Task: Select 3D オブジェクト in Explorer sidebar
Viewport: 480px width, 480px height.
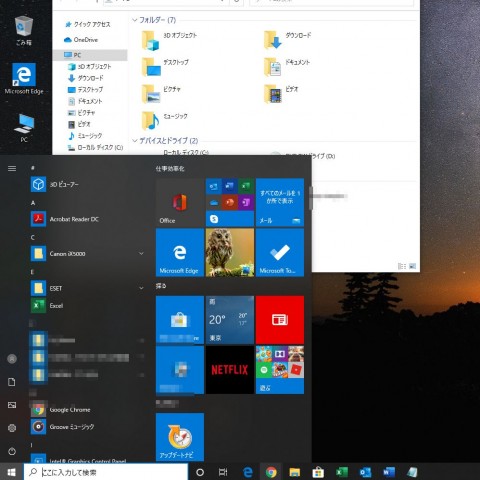Action: 89,66
